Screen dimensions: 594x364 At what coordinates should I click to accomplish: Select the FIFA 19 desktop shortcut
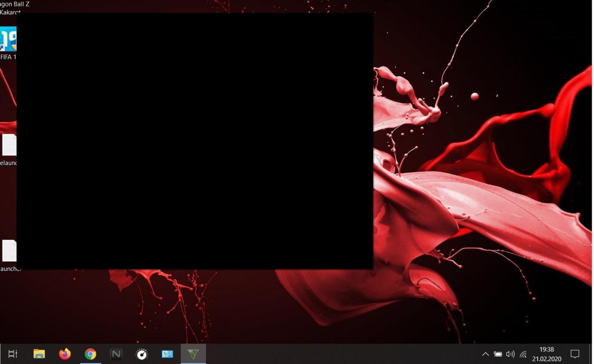8,40
